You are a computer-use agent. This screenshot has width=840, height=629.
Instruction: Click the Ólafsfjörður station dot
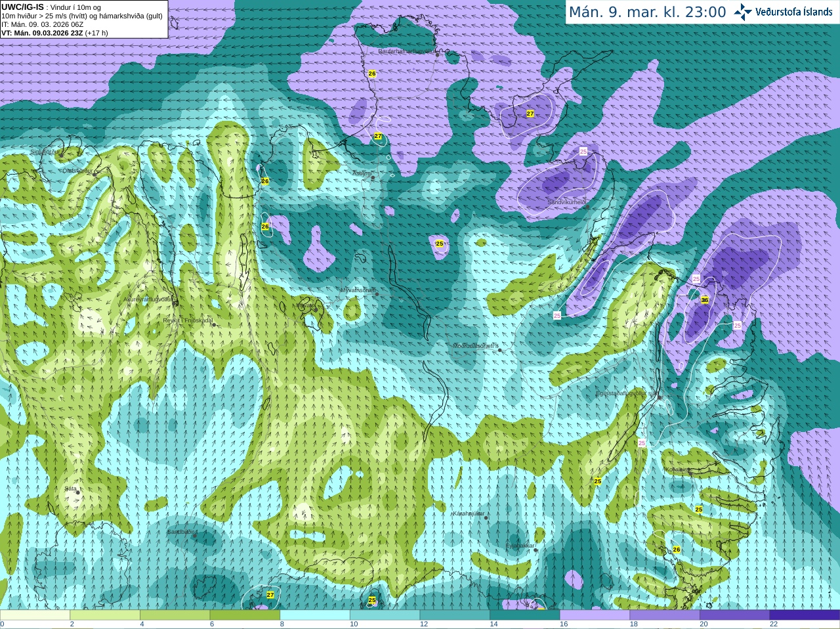pos(95,175)
